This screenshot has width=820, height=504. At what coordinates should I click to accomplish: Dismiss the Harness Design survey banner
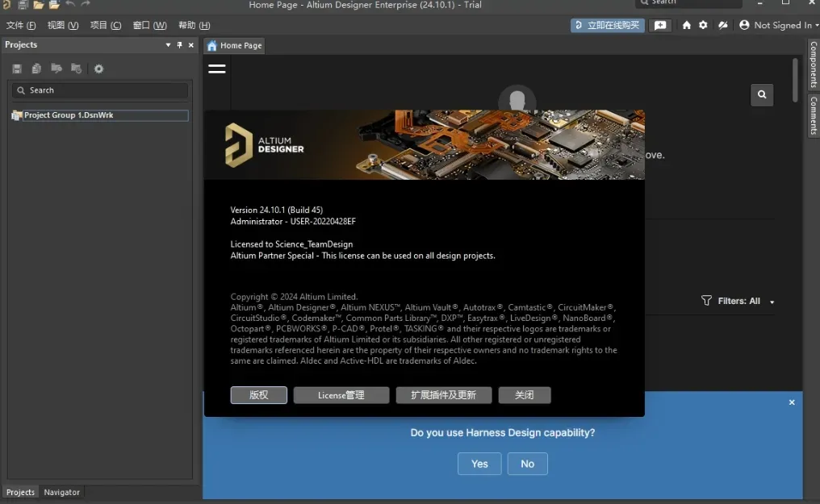[792, 402]
